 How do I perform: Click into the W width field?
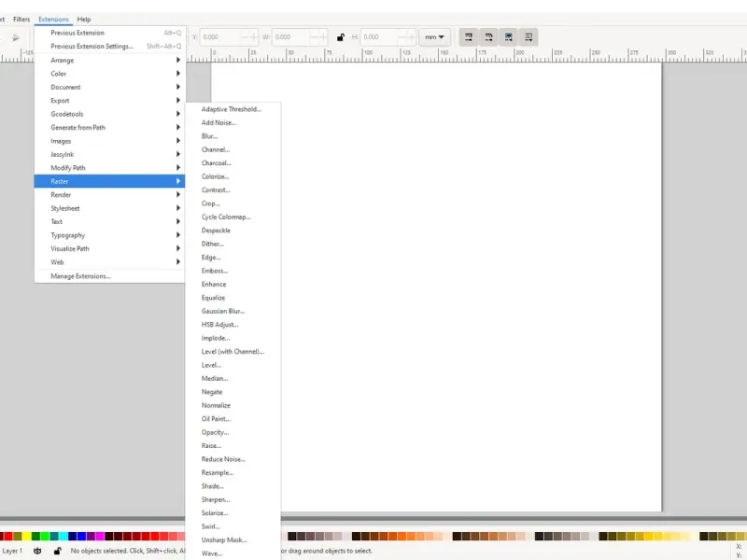(300, 37)
